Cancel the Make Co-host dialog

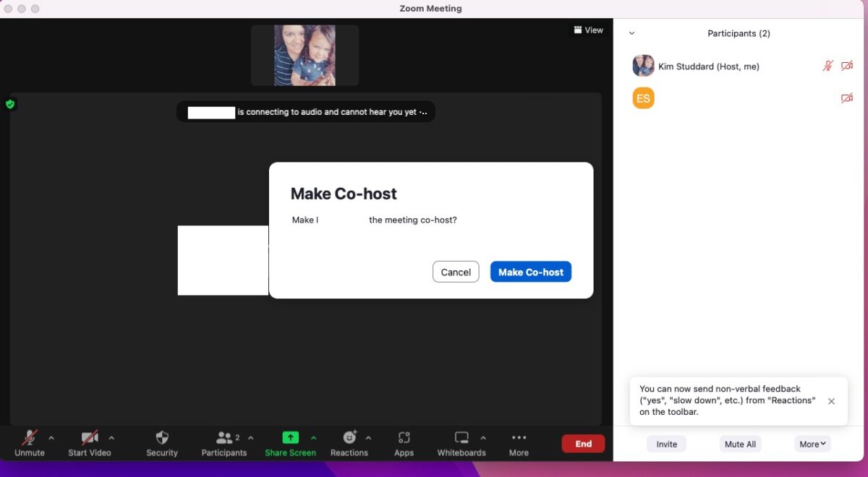tap(456, 272)
